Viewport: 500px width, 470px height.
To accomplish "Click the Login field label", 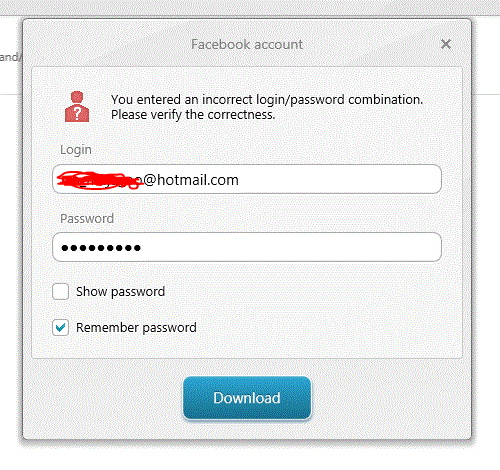I will [x=76, y=150].
